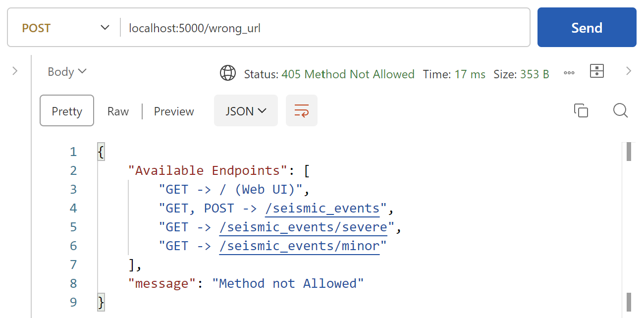Click the "Available Endpoints" JSON key

[x=208, y=170]
